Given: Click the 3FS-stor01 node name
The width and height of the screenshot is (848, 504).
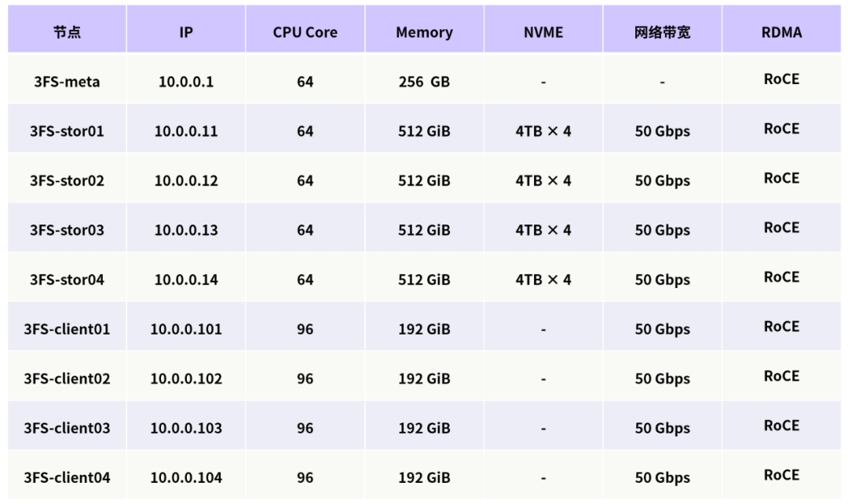Looking at the screenshot, I should click(67, 131).
